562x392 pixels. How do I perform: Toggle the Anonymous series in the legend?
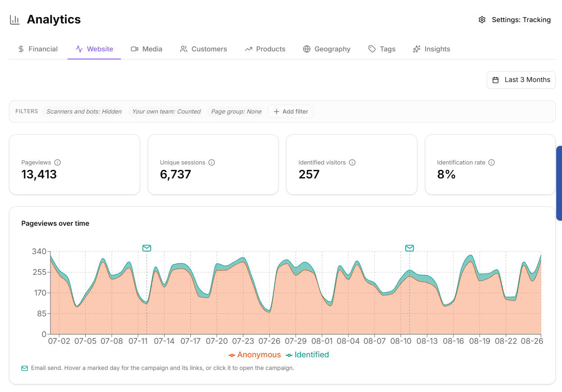pos(255,355)
